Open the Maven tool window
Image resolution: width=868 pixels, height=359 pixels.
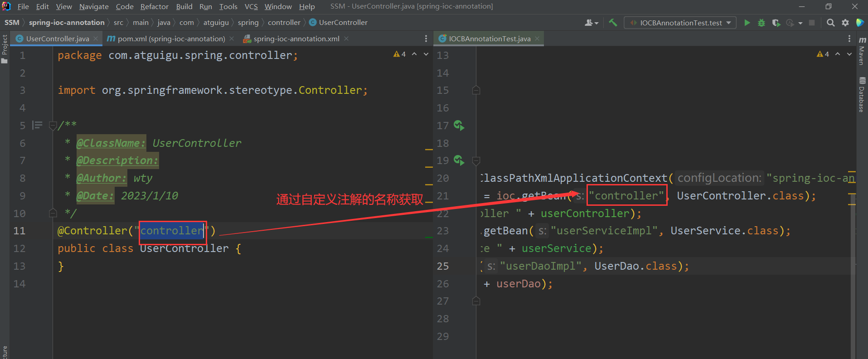click(x=862, y=51)
